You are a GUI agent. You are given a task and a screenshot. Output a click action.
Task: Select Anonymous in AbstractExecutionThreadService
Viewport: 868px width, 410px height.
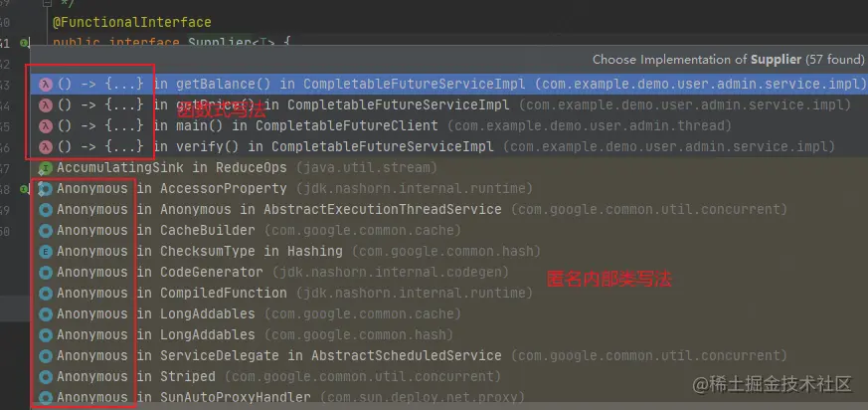448,209
